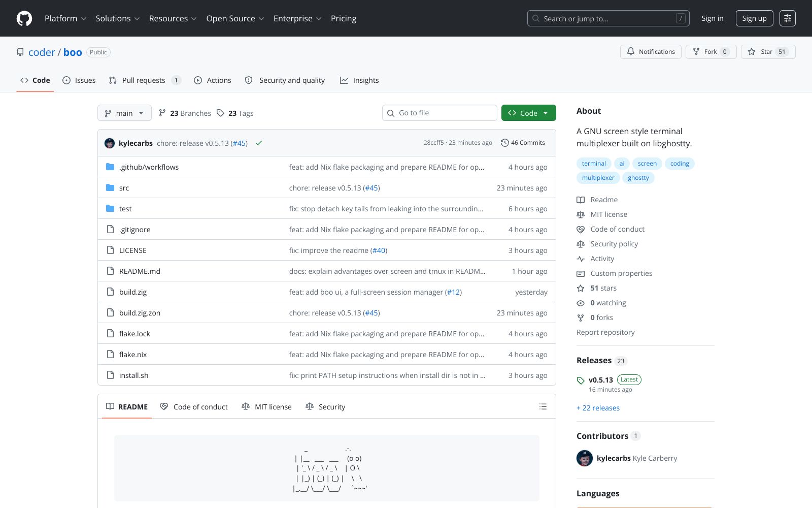The width and height of the screenshot is (812, 508).
Task: Click the file icon next to install.sh
Action: 110,375
